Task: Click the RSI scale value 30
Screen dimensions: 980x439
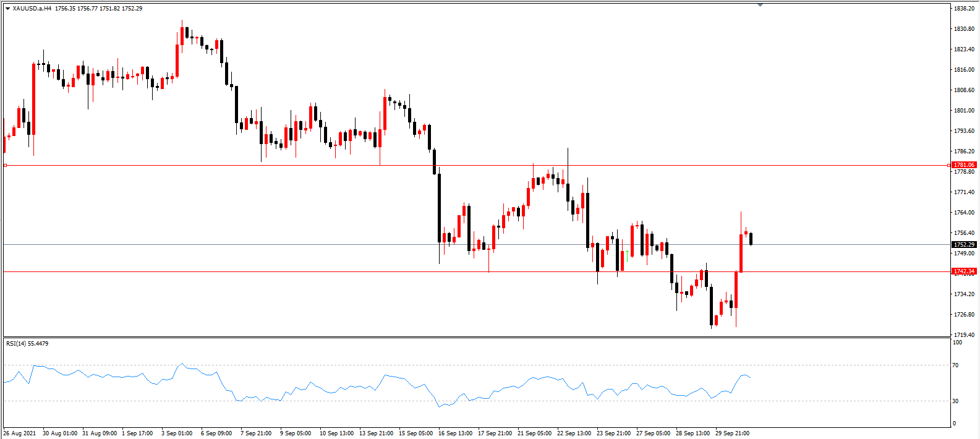Action: (955, 401)
